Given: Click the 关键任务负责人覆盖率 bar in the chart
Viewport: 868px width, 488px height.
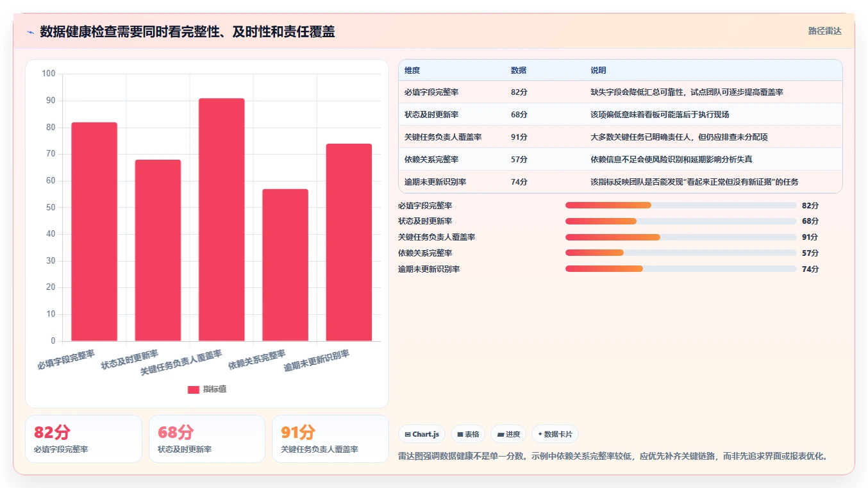Looking at the screenshot, I should pyautogui.click(x=221, y=219).
